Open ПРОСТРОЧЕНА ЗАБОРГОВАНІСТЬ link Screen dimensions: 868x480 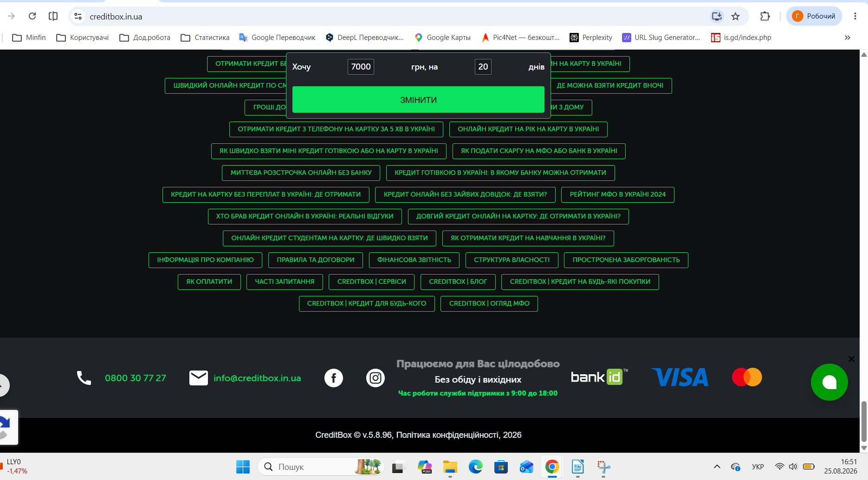[626, 260]
